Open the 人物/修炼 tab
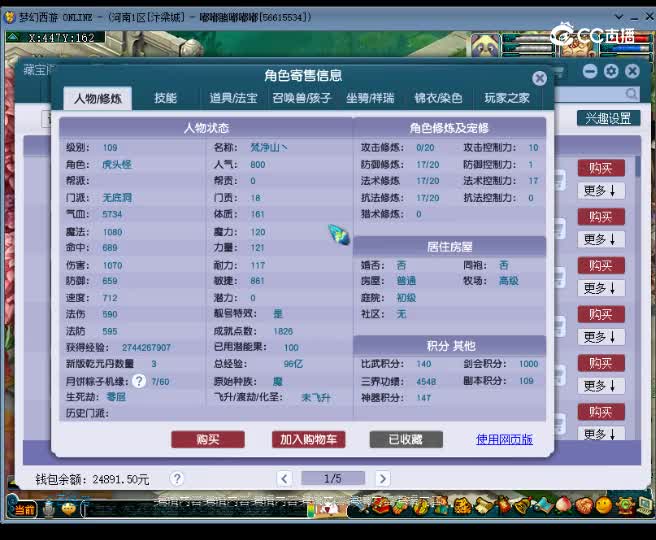 [97, 99]
